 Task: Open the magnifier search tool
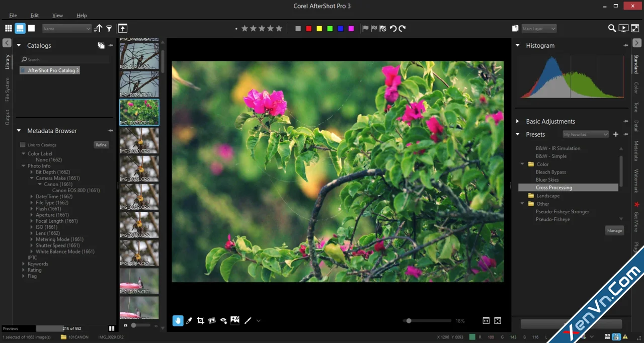[612, 28]
